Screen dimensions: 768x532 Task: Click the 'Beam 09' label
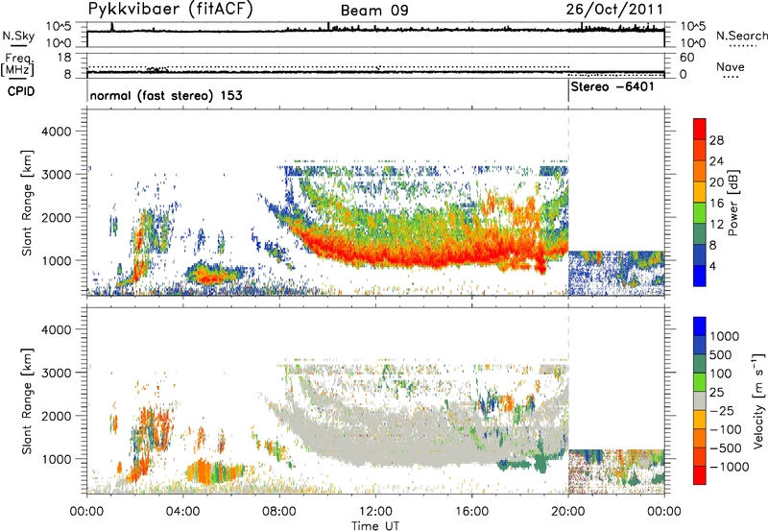[x=374, y=11]
